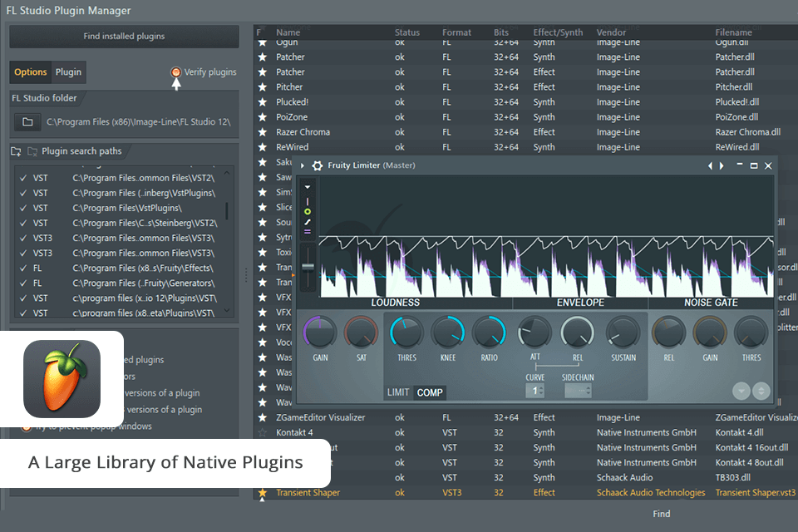This screenshot has width=798, height=532.
Task: Click the SIDECHAIN input selector
Action: click(579, 391)
